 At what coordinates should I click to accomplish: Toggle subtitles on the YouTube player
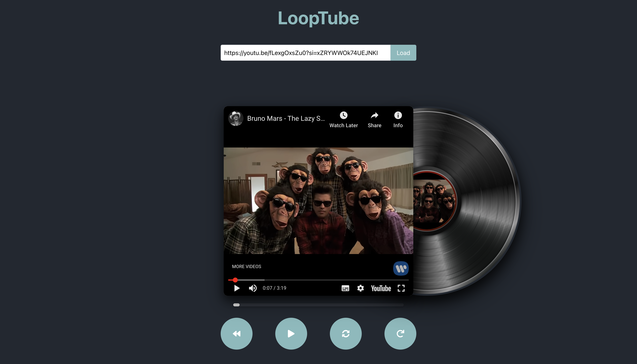pos(345,288)
